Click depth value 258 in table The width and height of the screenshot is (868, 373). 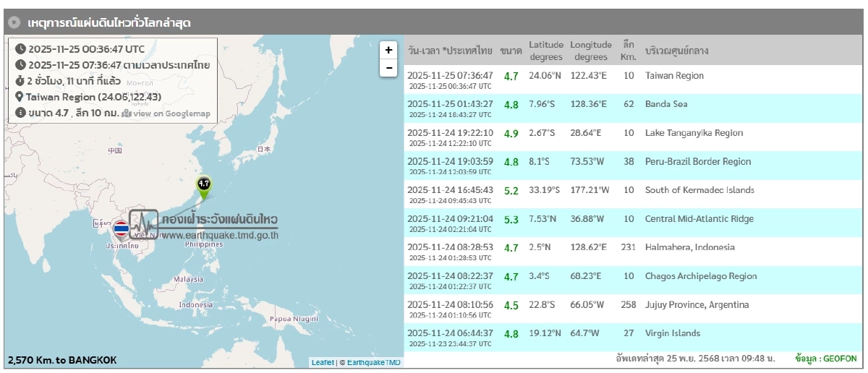coord(628,304)
